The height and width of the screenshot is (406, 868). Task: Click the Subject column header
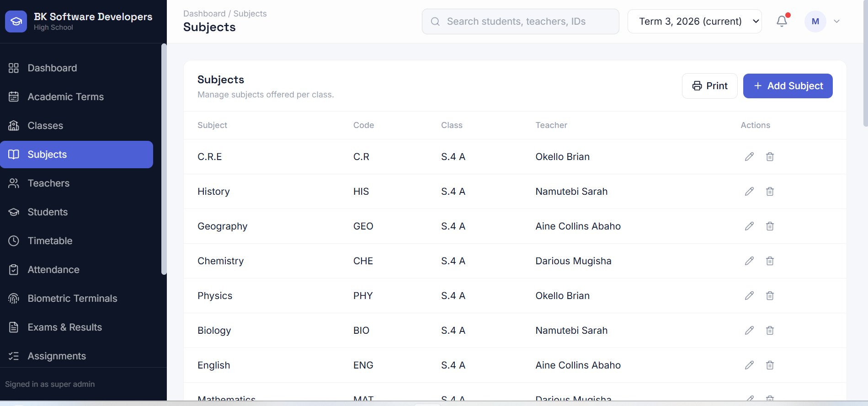pyautogui.click(x=212, y=125)
